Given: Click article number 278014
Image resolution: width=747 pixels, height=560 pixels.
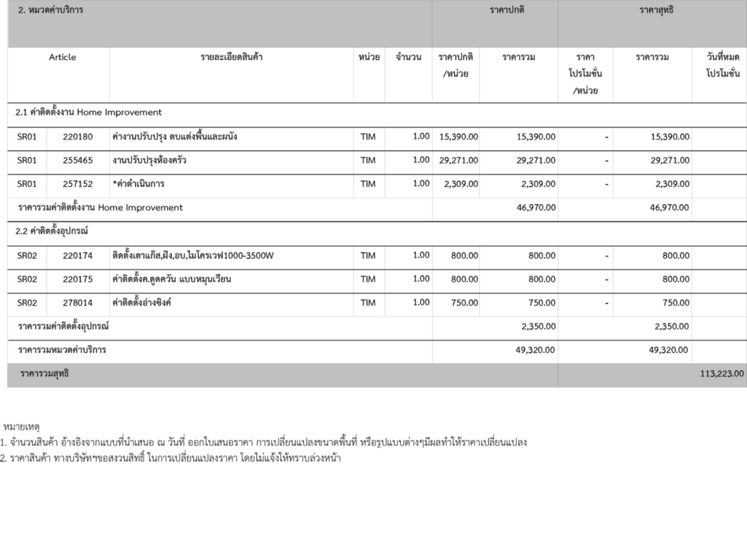Looking at the screenshot, I should pyautogui.click(x=78, y=303).
